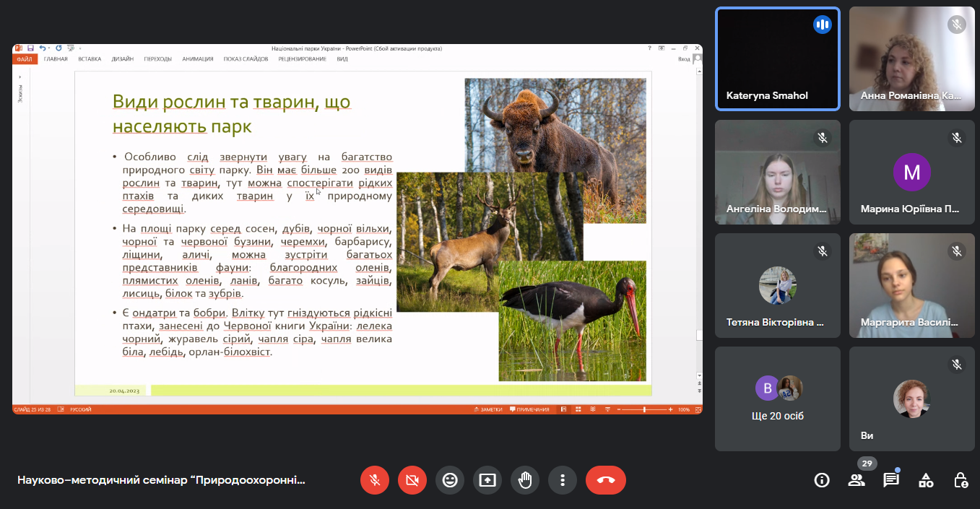This screenshot has height=509, width=980.
Task: Expand the Quick Access Toolbar dropdown
Action: 79,48
